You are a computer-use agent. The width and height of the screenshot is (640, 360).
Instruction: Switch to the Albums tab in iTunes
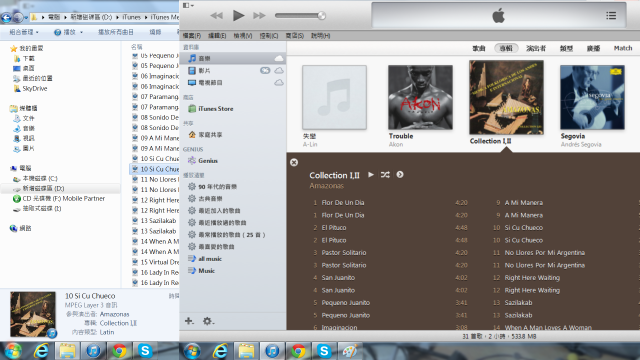coord(506,48)
